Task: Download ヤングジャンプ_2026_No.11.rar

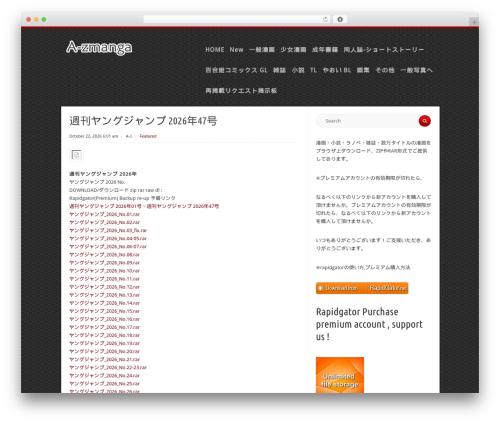Action: click(104, 279)
